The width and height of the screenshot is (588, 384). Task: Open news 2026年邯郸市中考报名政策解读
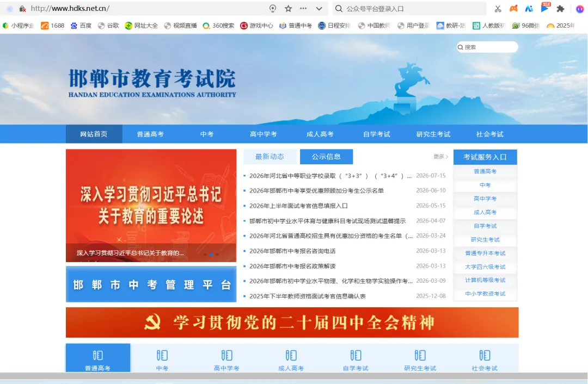click(292, 266)
